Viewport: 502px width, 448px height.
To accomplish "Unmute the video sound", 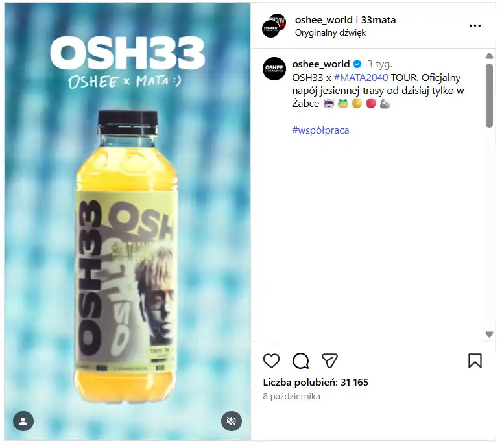I will click(x=231, y=421).
